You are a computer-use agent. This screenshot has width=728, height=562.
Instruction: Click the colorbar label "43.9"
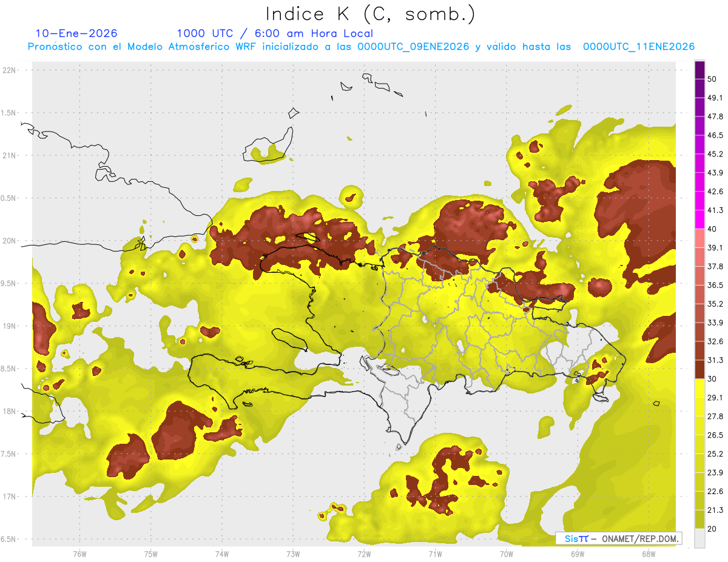pos(715,173)
